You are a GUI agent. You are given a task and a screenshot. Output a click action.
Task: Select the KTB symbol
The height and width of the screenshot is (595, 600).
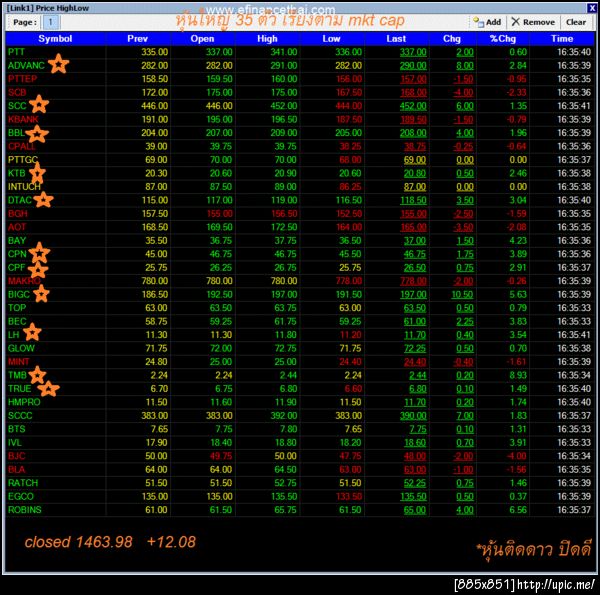point(16,173)
